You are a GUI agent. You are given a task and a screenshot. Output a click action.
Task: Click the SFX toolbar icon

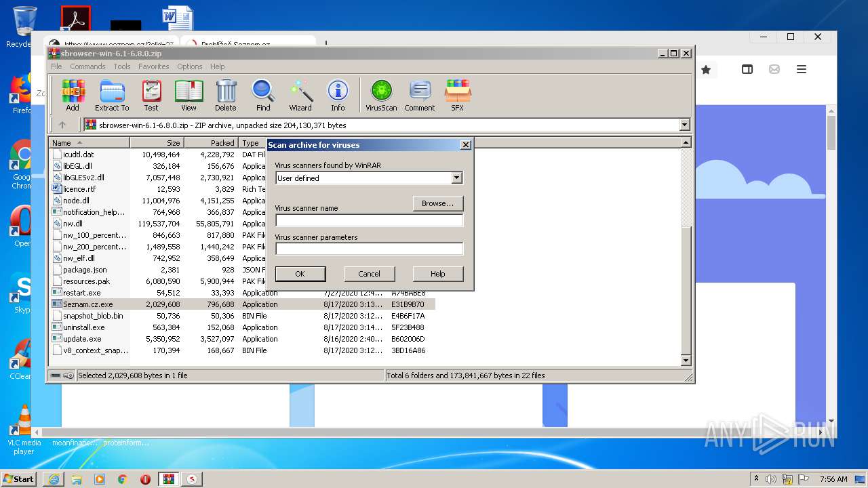tap(458, 96)
